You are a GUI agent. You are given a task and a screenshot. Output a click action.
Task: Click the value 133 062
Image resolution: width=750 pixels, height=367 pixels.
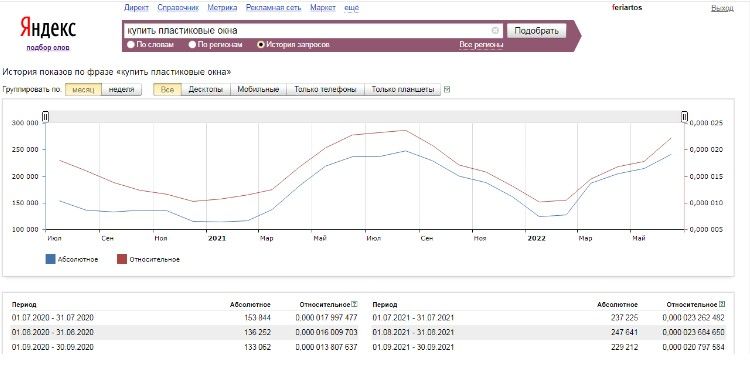(x=257, y=347)
